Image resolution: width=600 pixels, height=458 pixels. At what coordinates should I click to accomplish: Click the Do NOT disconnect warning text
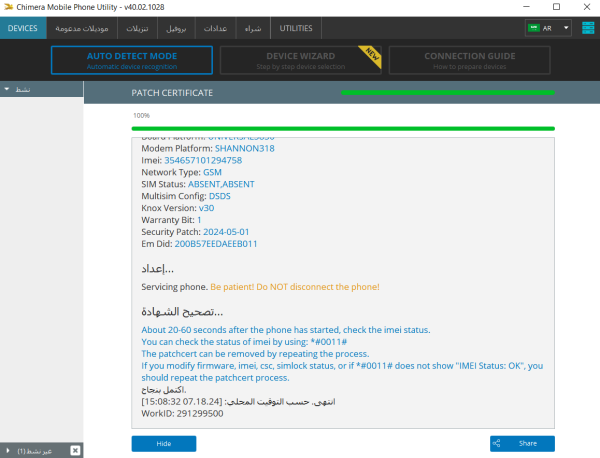[295, 287]
